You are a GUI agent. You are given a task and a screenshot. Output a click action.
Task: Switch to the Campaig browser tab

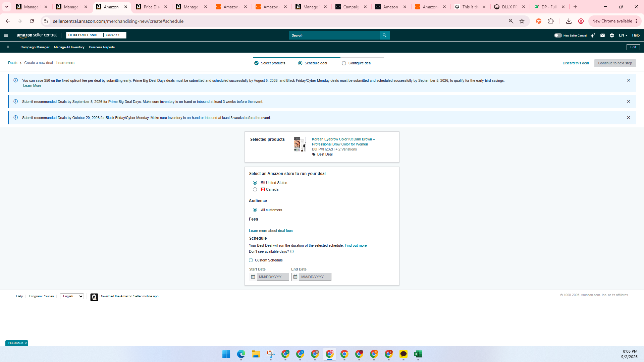coord(351,7)
